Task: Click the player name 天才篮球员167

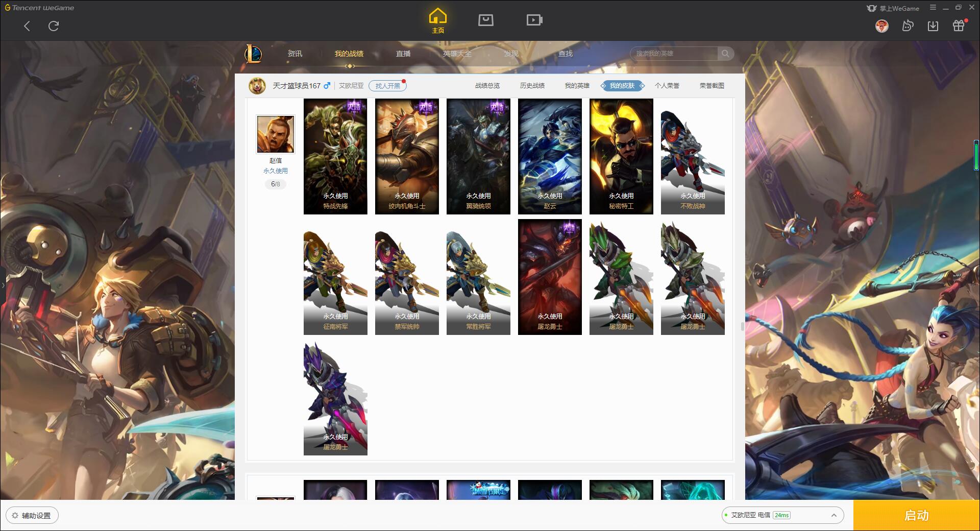Action: point(297,86)
